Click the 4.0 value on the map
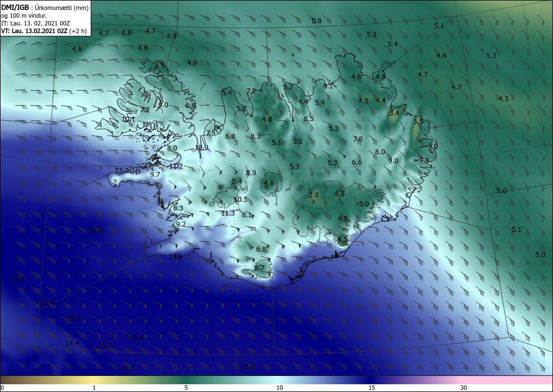Viewport: 553px width, 392px height. click(x=267, y=119)
